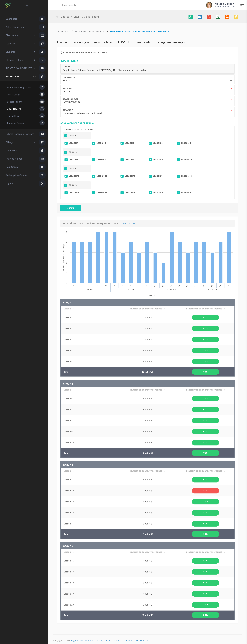This screenshot has width=247, height=644.
Task: Open the Strategy dropdown
Action: coord(147,112)
